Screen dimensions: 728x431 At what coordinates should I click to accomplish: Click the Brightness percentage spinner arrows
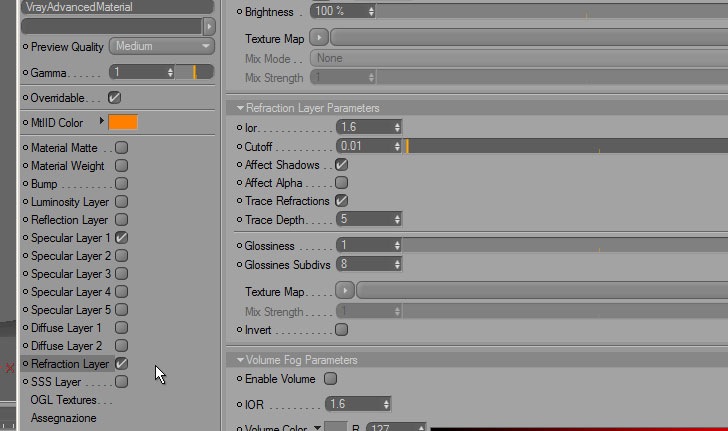[371, 12]
